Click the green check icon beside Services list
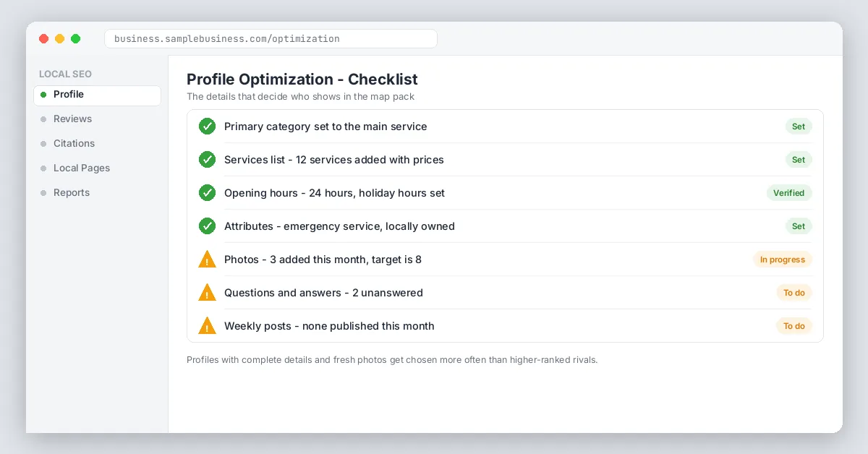Screen dimensions: 868x454 208,160
